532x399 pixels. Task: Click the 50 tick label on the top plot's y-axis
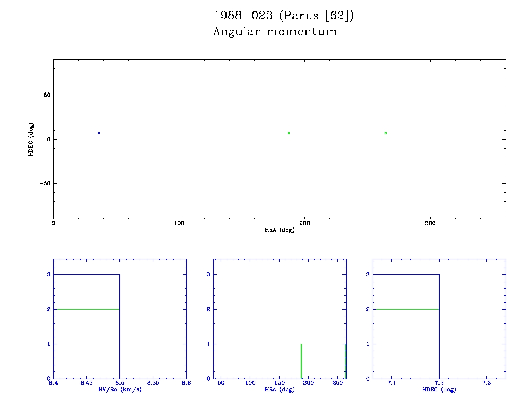tap(46, 95)
